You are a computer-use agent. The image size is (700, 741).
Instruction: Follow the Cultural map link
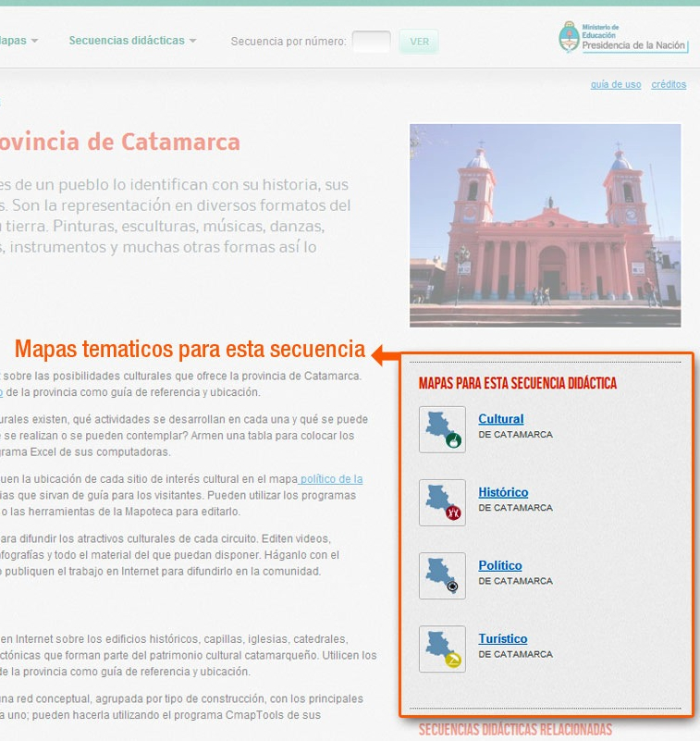500,419
